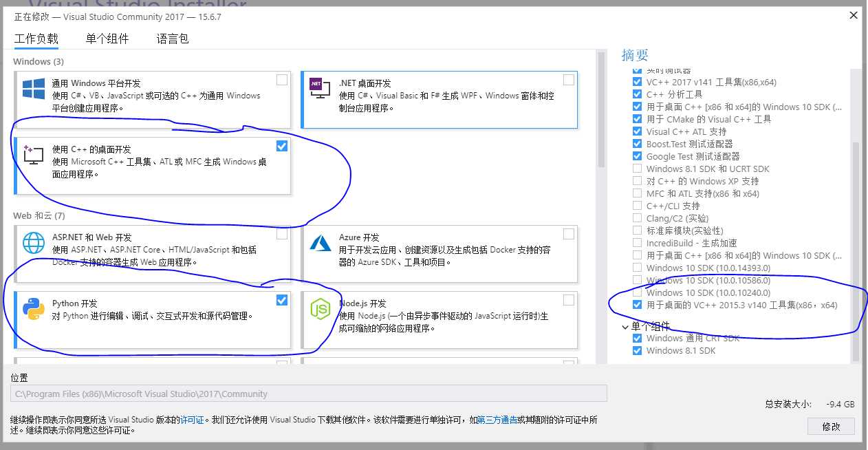Image resolution: width=868 pixels, height=450 pixels.
Task: Uncheck Boost.Test 测试适配器 option
Action: pyautogui.click(x=637, y=144)
